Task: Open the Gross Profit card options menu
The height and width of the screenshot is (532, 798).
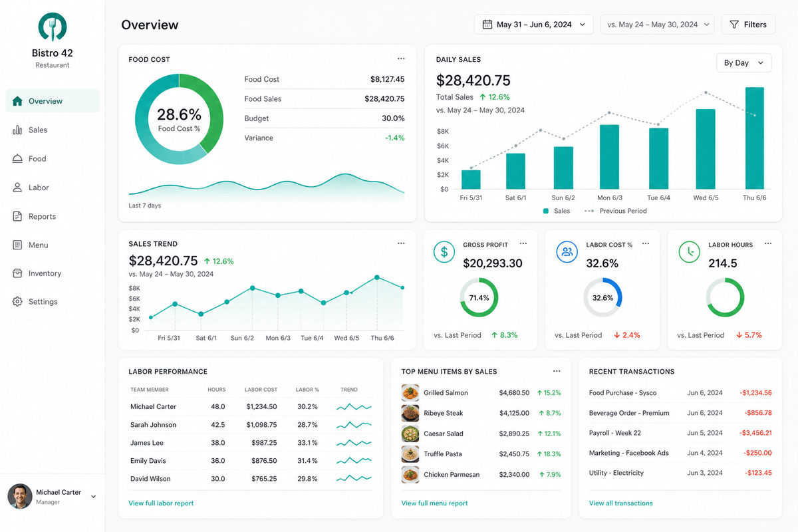Action: (x=523, y=244)
